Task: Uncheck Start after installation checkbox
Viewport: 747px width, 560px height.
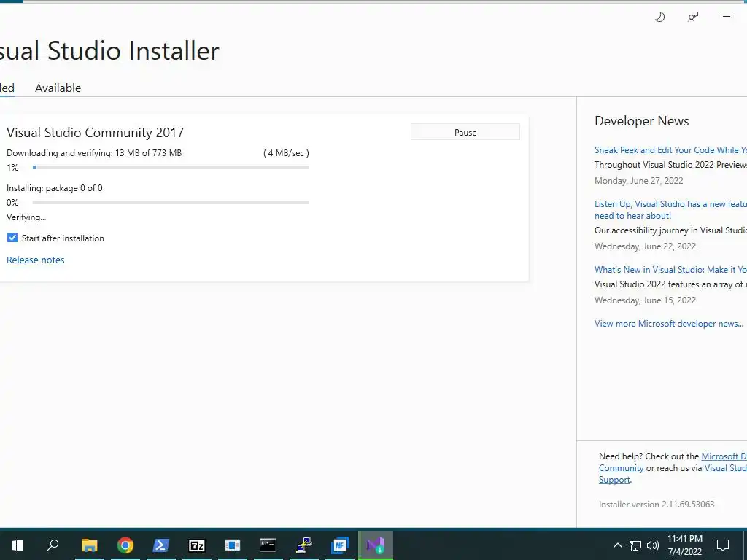Action: pos(12,238)
